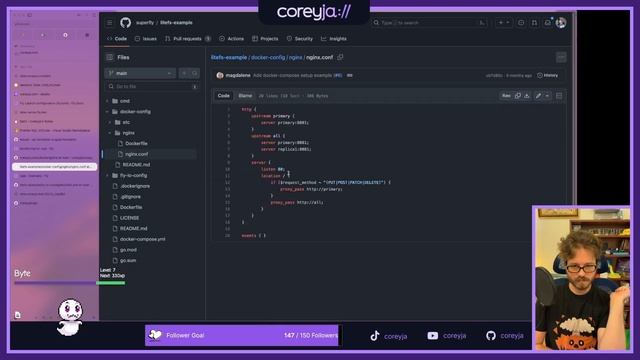Open the user avatar menu
Screen dimensions: 640x360
pos(561,23)
